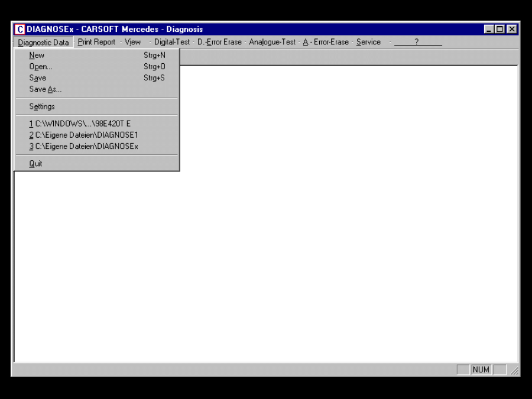Quit the application from the menu
Viewport: 532px width, 399px height.
pos(35,164)
